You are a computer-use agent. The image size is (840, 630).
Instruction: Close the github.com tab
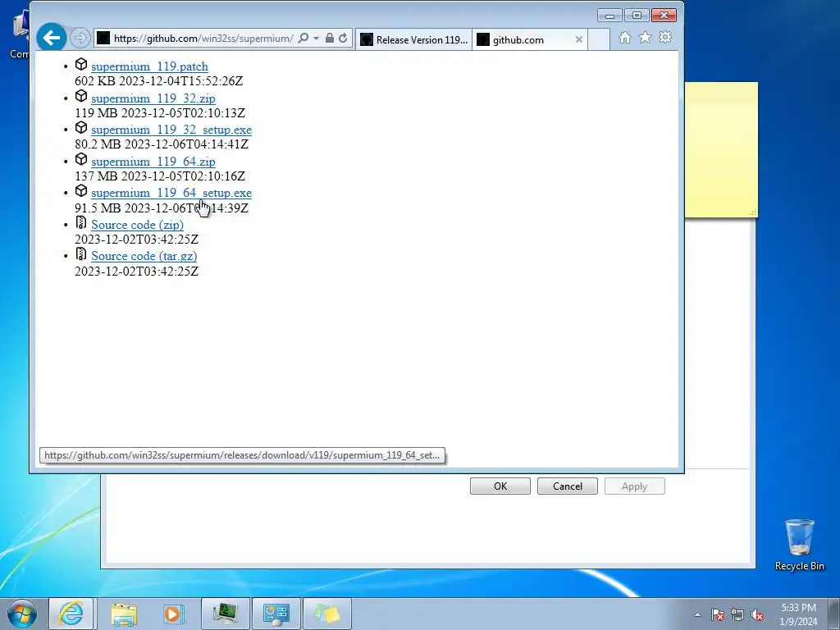click(578, 39)
